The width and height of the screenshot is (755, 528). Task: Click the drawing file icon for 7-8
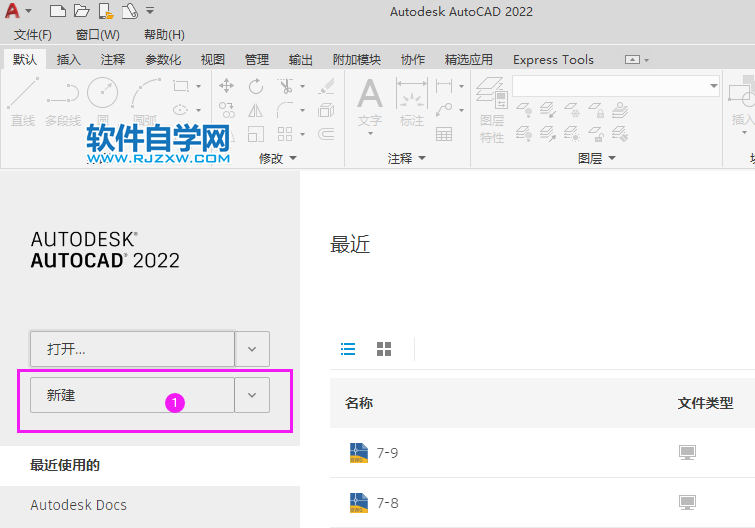(x=359, y=503)
